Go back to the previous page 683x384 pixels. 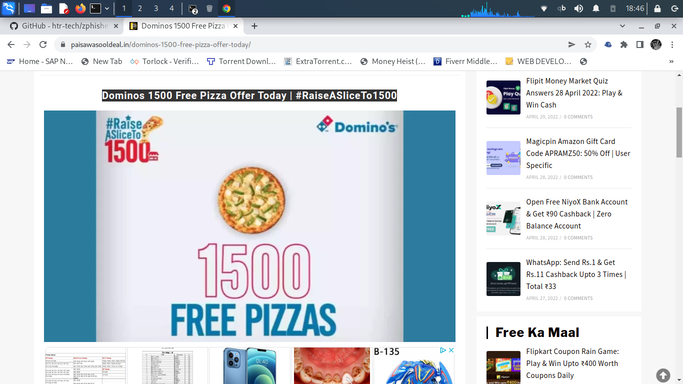pyautogui.click(x=11, y=44)
